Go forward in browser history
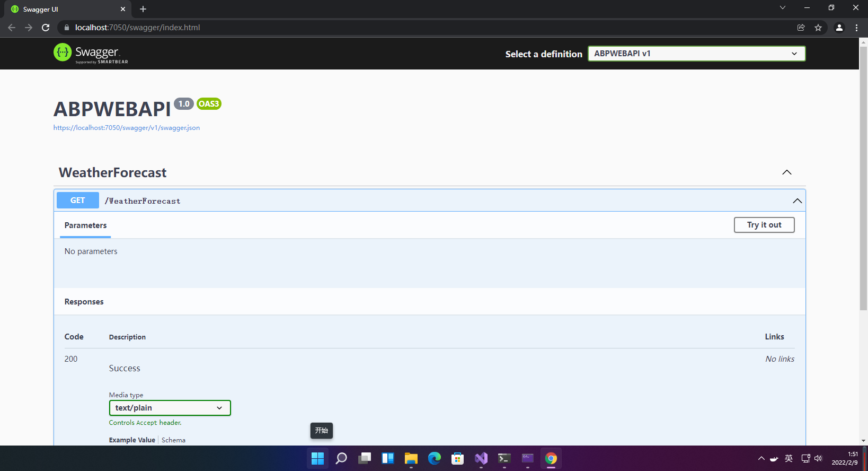The width and height of the screenshot is (868, 471). click(x=29, y=28)
